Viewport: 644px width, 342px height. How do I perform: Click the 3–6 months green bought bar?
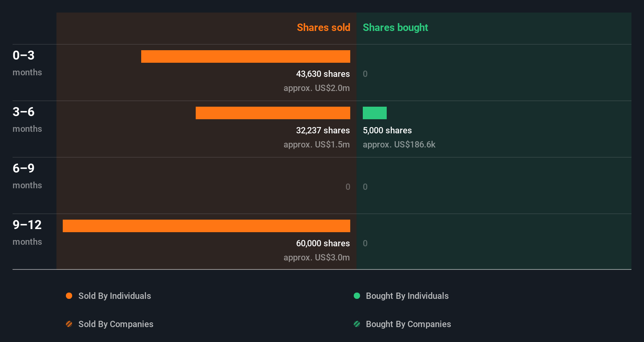click(375, 113)
